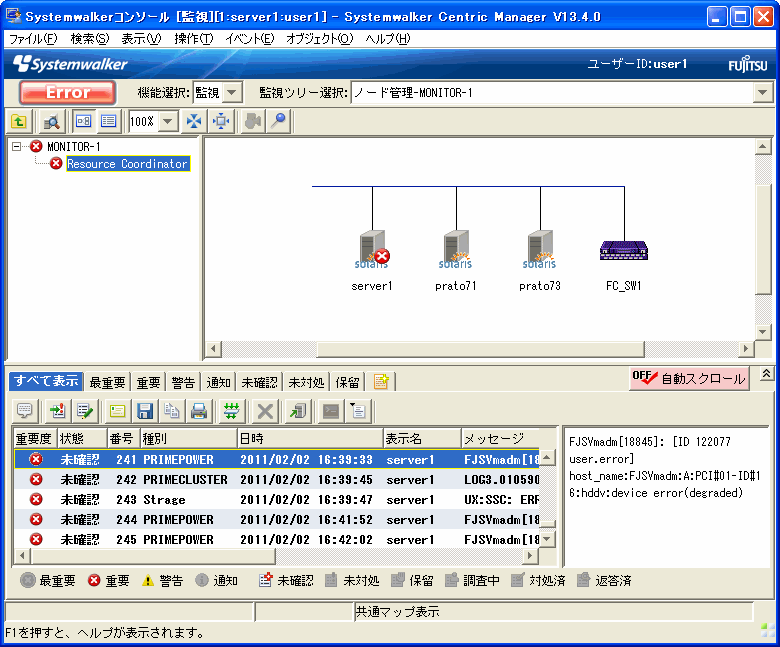
Task: Click the speech bubble event toolbar icon
Action: 24,411
